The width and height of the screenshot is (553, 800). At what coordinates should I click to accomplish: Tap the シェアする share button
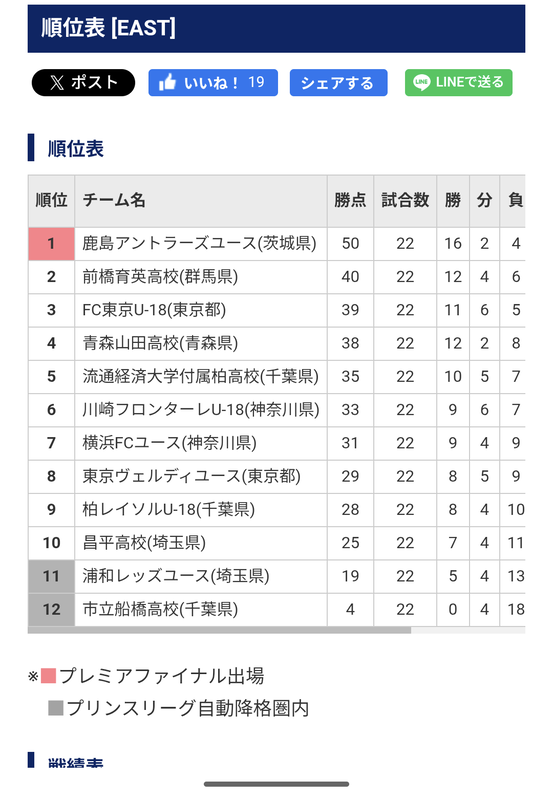(x=338, y=83)
